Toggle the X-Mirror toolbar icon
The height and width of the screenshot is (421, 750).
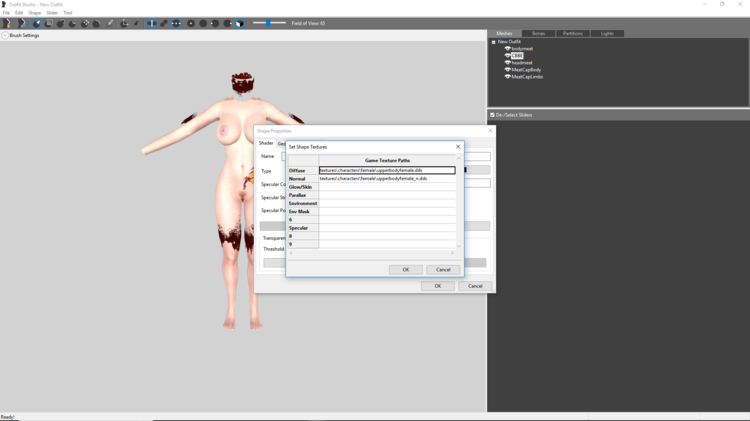click(x=152, y=23)
